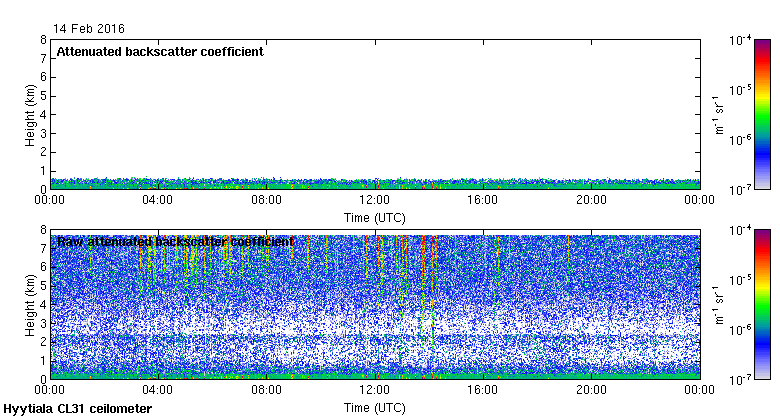The width and height of the screenshot is (780, 420).
Task: Click the 16:00 tick on lower time axis
Action: 483,390
